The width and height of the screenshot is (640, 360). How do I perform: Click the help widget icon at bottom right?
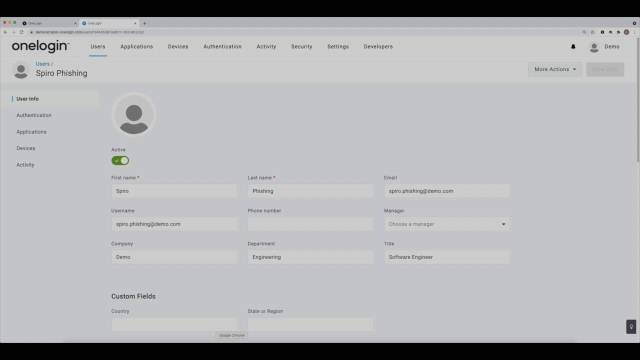click(631, 327)
